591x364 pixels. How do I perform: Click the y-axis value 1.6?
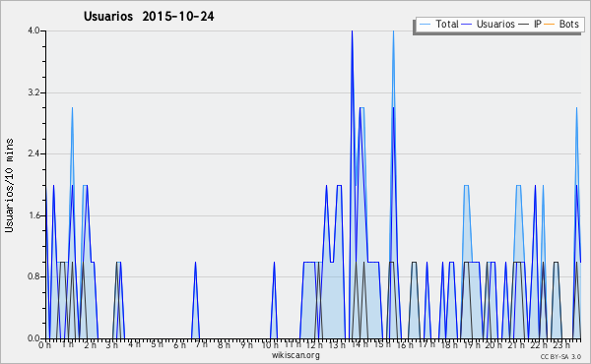33,215
